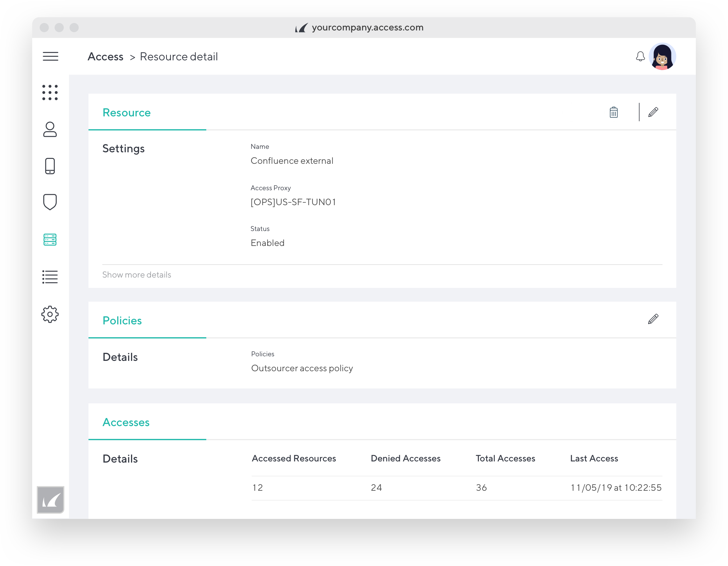Select the Policies tab header

point(122,321)
